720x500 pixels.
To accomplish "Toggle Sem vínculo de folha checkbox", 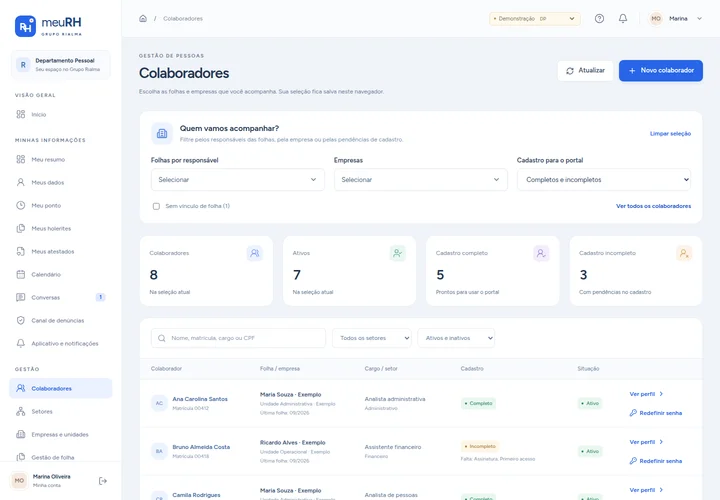I will coord(156,206).
